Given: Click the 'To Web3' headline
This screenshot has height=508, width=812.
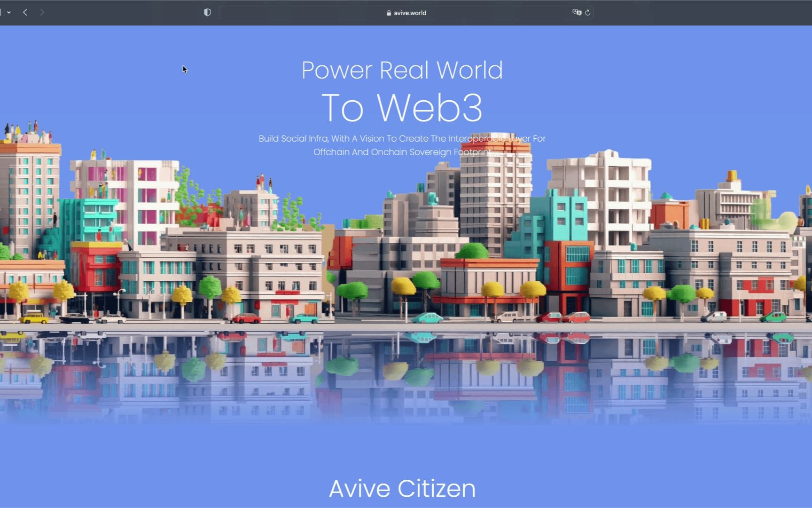Looking at the screenshot, I should click(402, 108).
